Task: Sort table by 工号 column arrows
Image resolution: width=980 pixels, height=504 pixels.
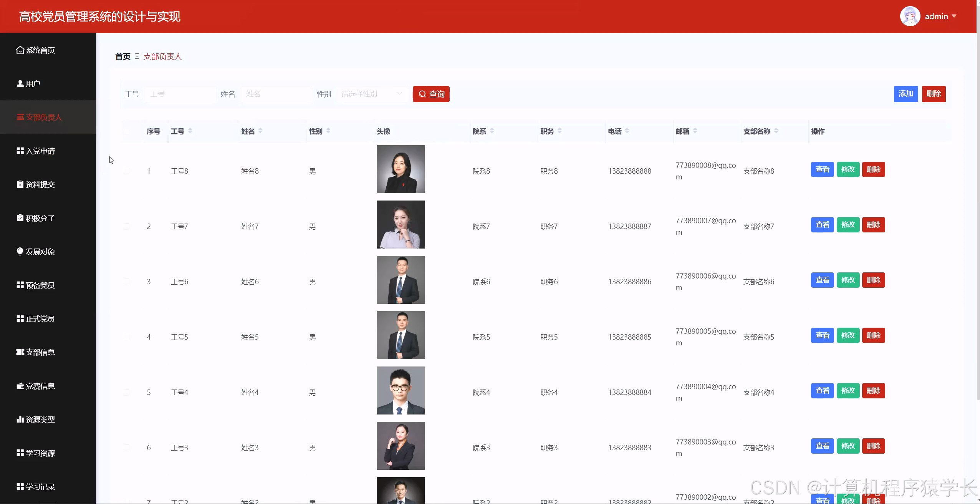Action: tap(190, 131)
